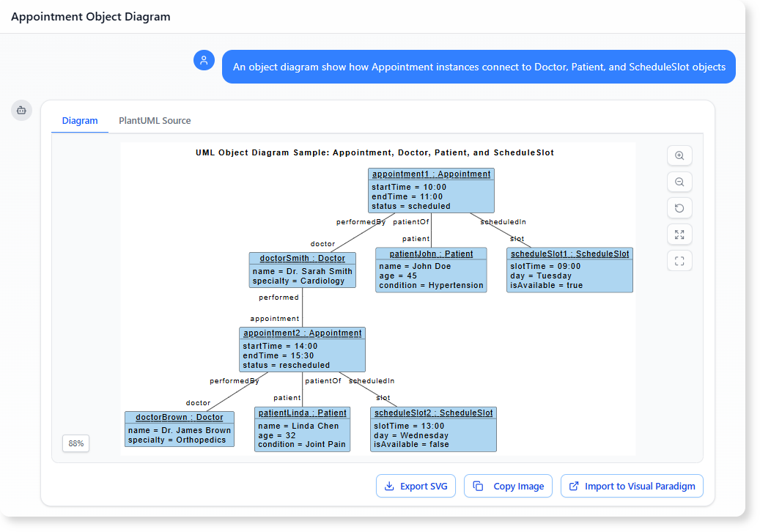Import the diagram to Visual Paradigm
The image size is (760, 532).
coord(632,486)
